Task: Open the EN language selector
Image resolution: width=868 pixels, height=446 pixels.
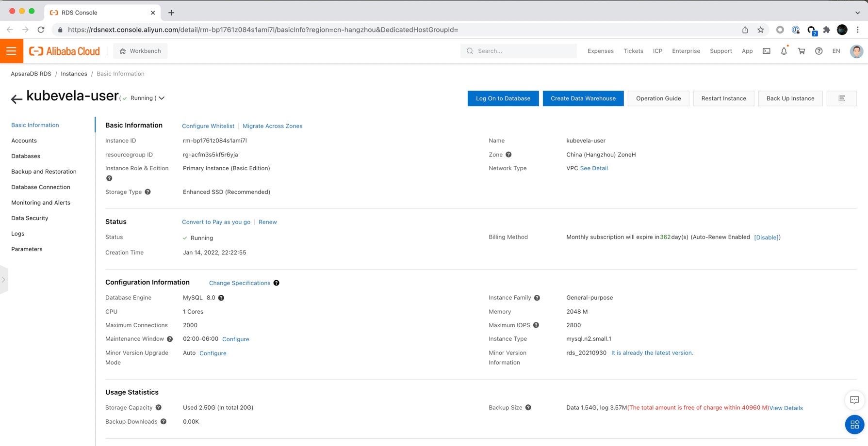Action: point(836,51)
